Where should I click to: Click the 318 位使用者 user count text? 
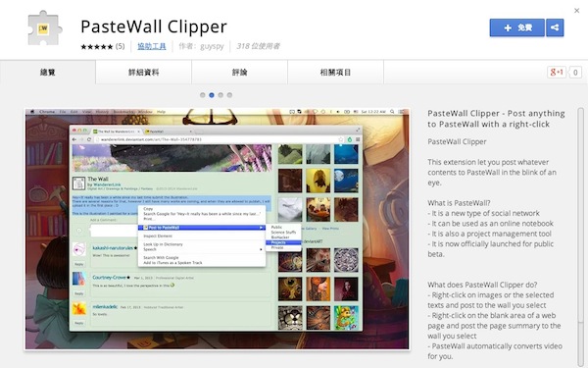[x=258, y=46]
